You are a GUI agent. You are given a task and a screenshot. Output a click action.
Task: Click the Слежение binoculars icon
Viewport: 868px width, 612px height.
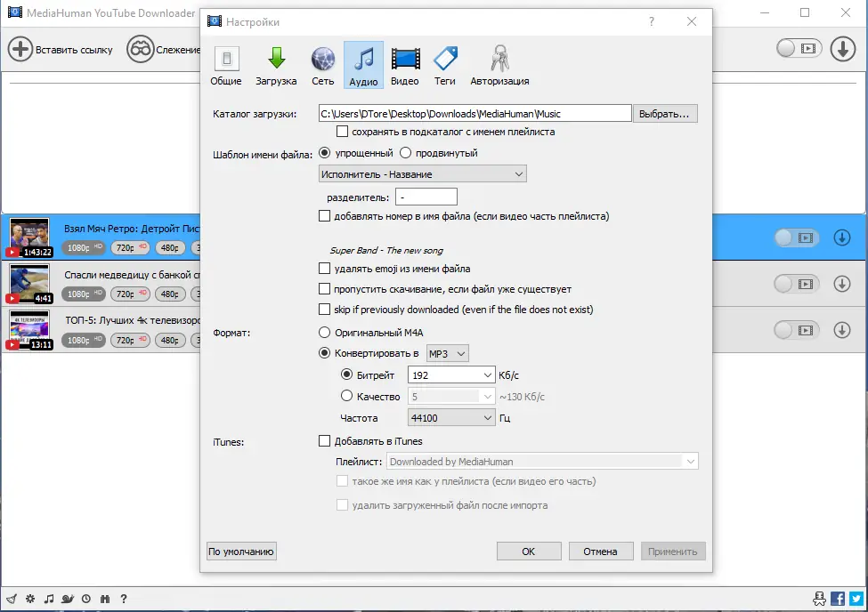140,49
